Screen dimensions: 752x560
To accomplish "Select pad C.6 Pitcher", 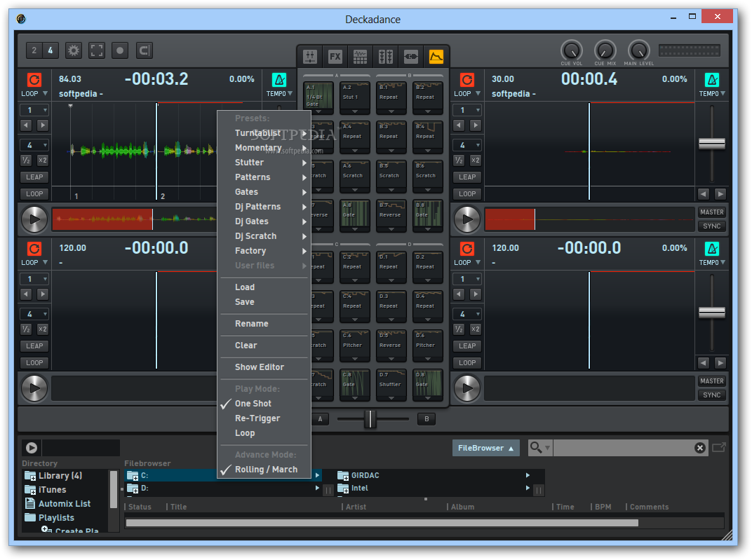I will tap(355, 346).
